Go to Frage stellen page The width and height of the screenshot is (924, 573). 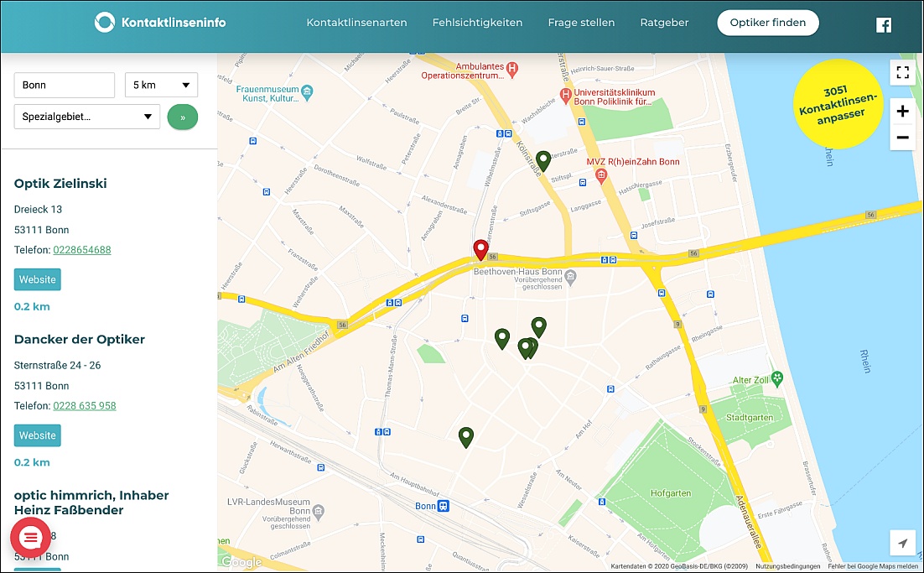581,23
